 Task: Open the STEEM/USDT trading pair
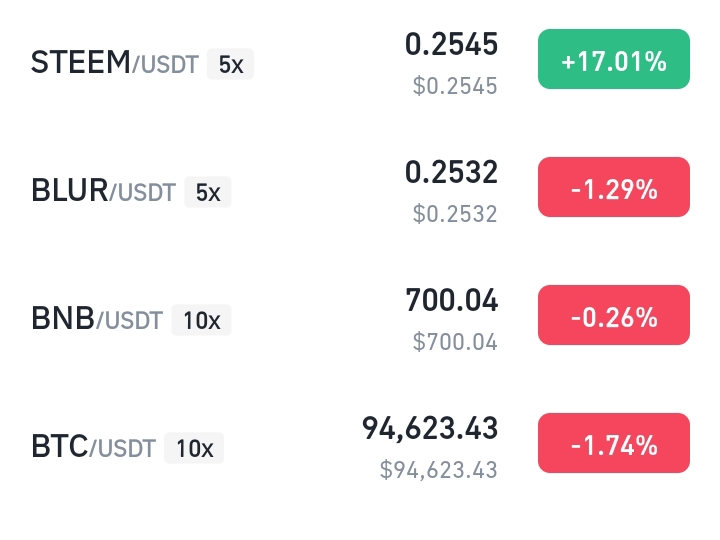tap(115, 64)
